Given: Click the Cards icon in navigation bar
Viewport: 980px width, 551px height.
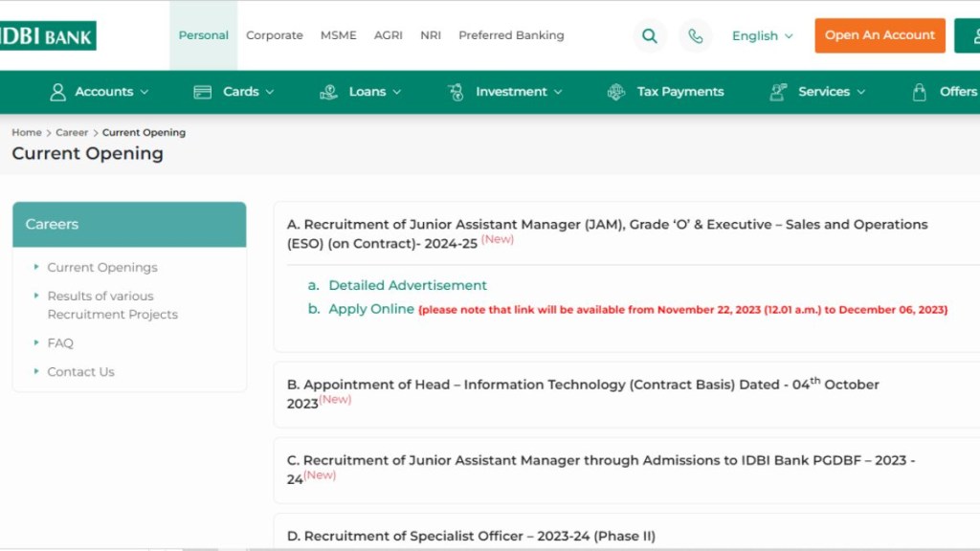Looking at the screenshot, I should 202,92.
